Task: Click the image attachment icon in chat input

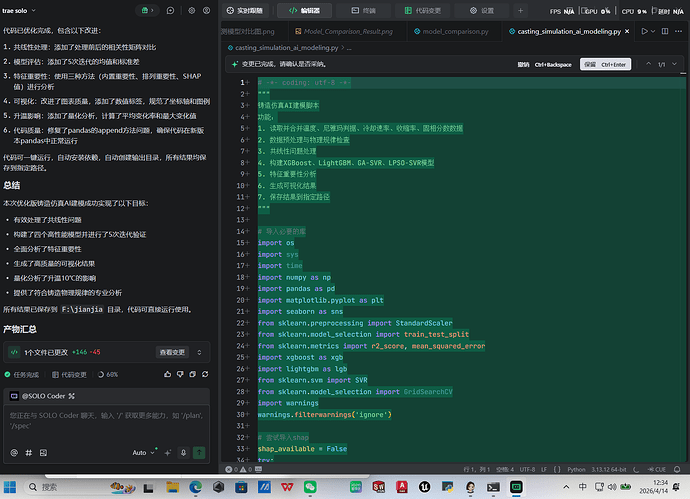Action: click(x=43, y=452)
